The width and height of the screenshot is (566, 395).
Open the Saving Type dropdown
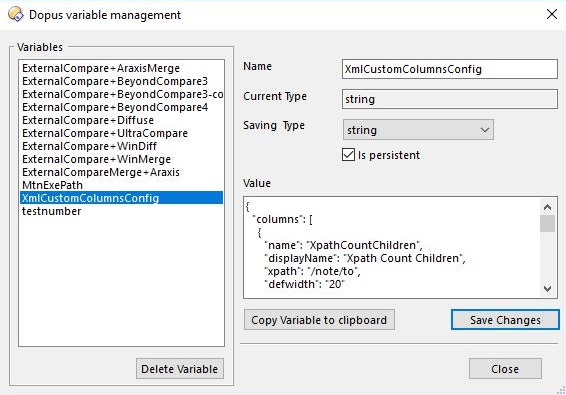418,130
